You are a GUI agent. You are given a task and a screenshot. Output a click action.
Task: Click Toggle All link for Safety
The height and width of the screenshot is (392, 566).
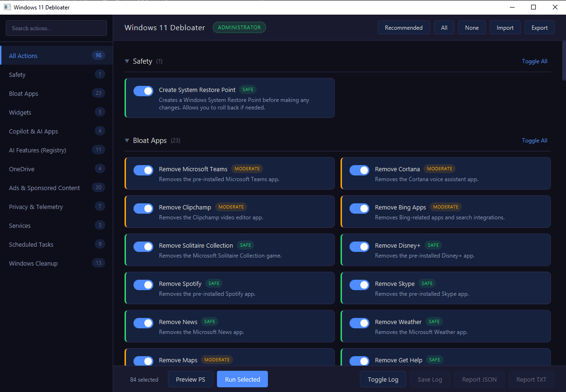(x=534, y=61)
